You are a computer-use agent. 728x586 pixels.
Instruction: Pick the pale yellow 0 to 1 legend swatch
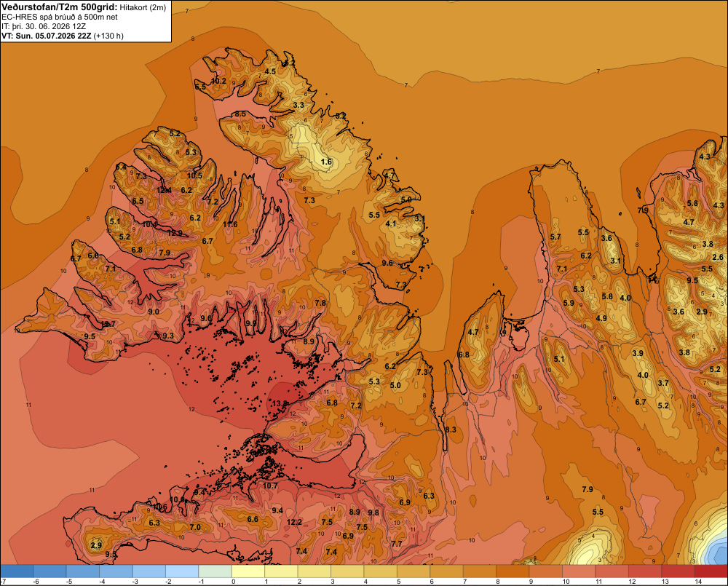[x=248, y=571]
